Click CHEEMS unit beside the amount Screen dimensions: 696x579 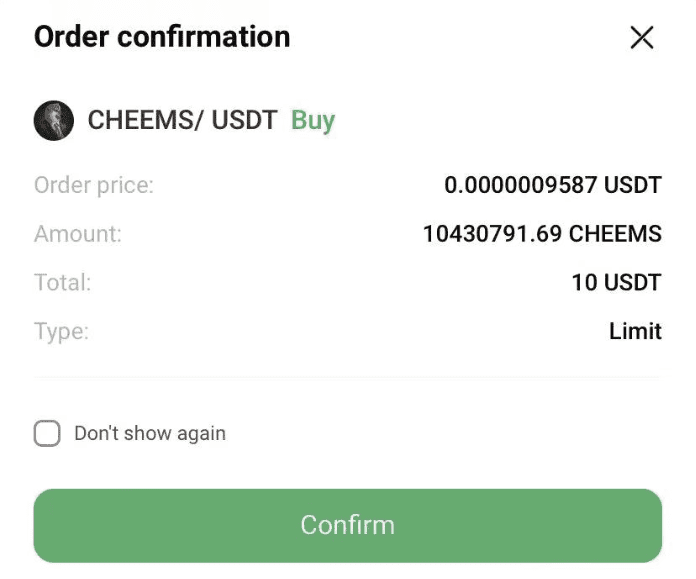click(615, 234)
